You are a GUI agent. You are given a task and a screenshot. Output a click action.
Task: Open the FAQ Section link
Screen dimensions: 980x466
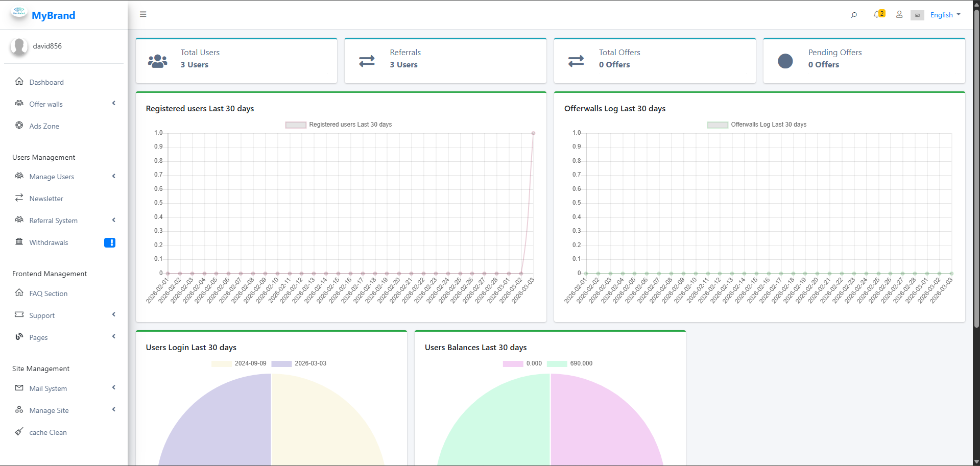point(48,293)
